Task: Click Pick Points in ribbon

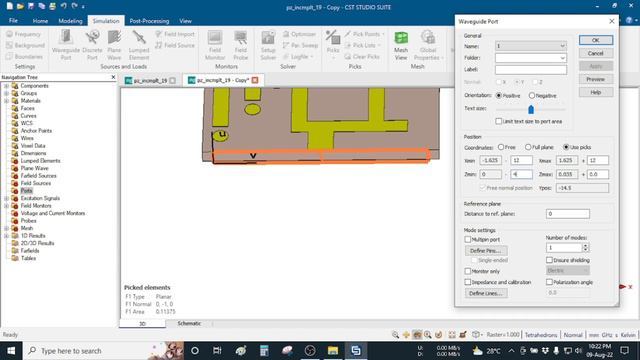Action: click(x=364, y=34)
